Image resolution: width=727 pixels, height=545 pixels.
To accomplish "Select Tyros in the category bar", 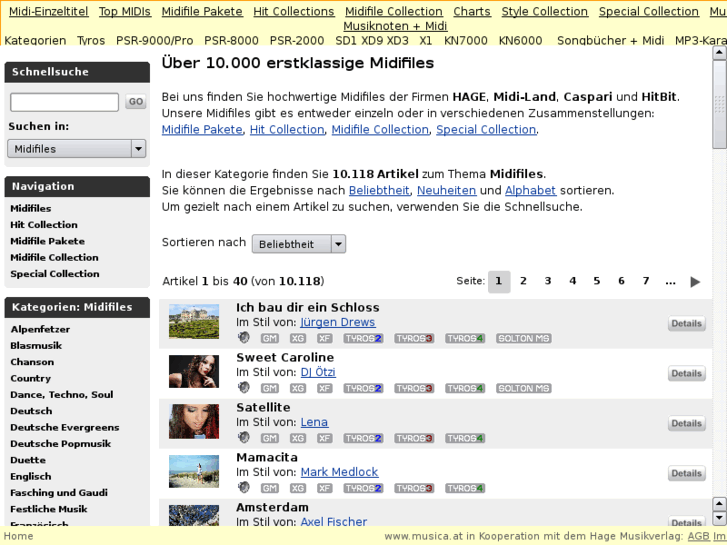I will tap(91, 41).
